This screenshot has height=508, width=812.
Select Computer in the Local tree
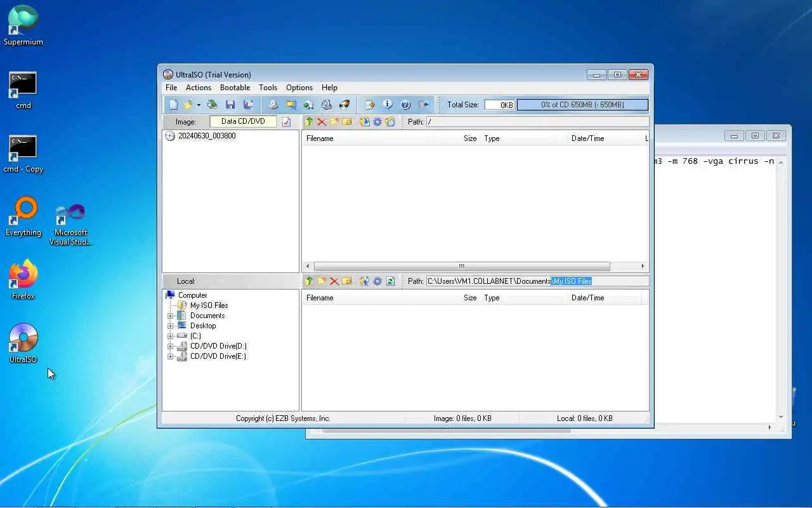point(192,295)
